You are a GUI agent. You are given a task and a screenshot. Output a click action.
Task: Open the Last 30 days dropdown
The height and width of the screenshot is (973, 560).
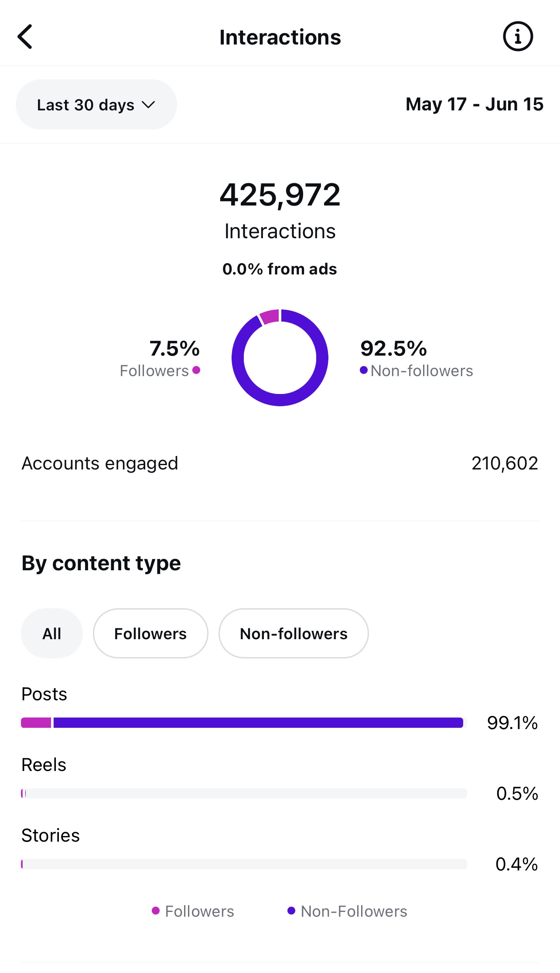(96, 105)
